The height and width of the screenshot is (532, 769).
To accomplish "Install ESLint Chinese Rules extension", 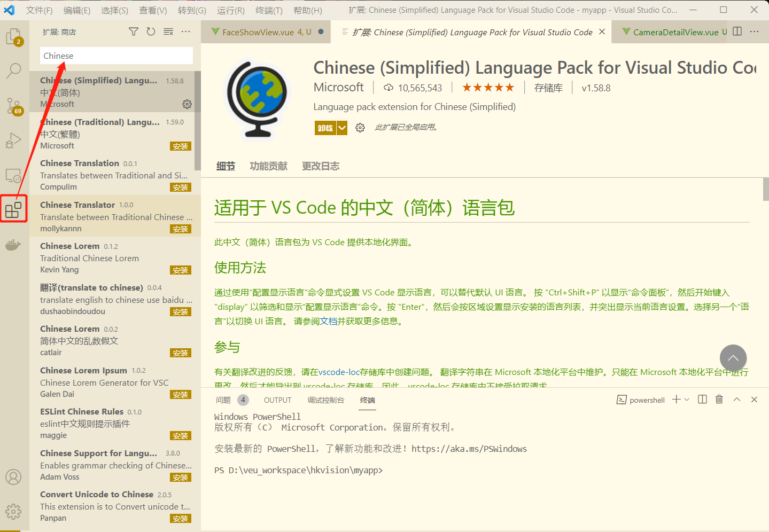I will point(181,436).
